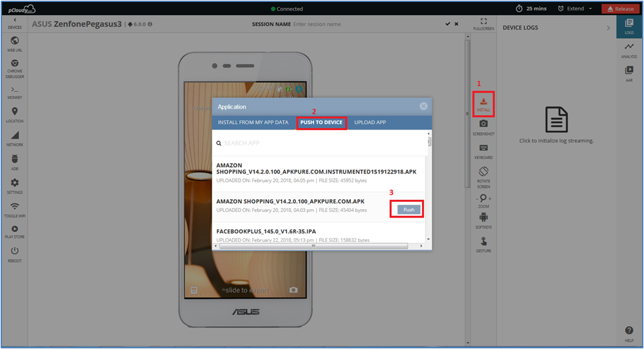Open the Softkeys panel
The image size is (644, 349).
click(484, 221)
